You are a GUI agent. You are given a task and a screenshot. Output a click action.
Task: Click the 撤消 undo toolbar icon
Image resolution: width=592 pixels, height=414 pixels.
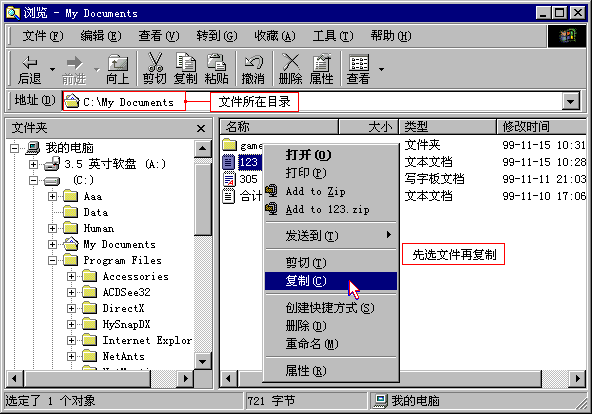[x=253, y=62]
